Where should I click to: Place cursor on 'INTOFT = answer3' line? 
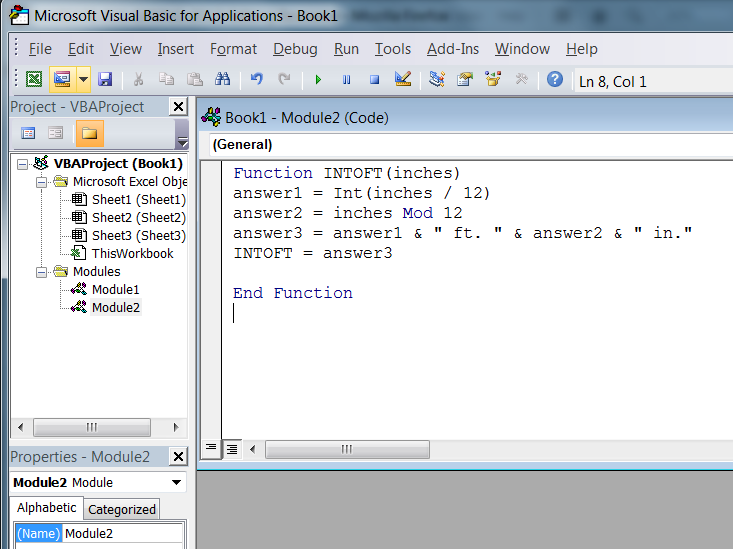(313, 253)
